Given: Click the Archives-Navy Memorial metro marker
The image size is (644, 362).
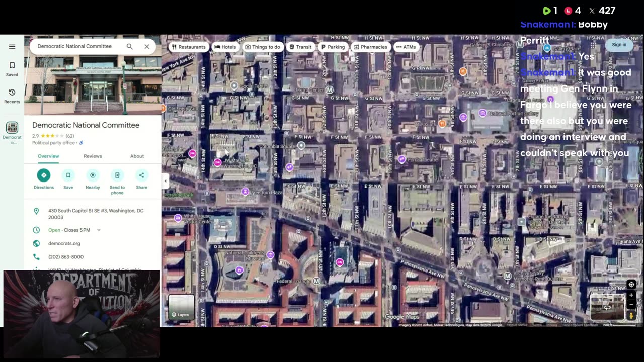Looking at the screenshot, I should point(508,276).
